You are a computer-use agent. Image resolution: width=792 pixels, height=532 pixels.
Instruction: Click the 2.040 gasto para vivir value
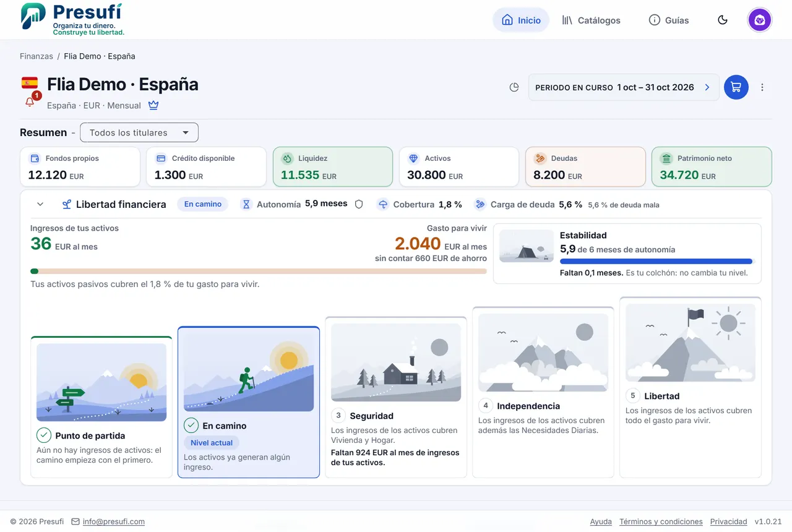point(418,244)
